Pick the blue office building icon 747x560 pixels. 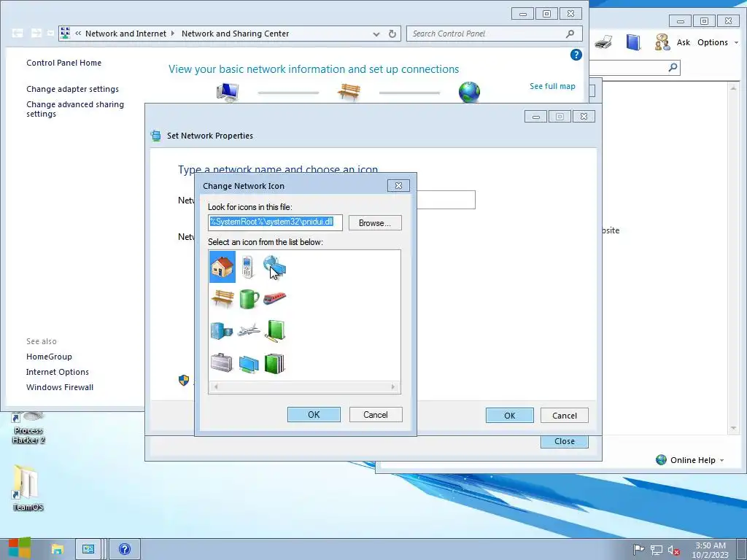[x=222, y=330]
